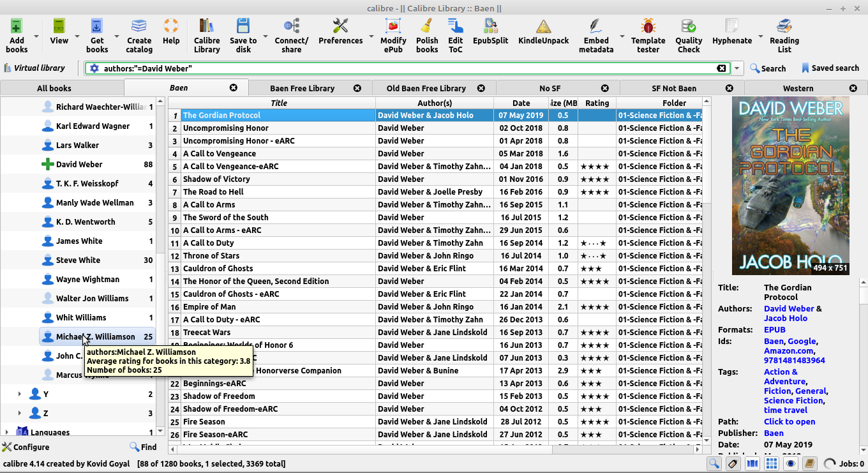This screenshot has width=868, height=473.
Task: Open the Add books dropdown arrow
Action: tap(36, 36)
